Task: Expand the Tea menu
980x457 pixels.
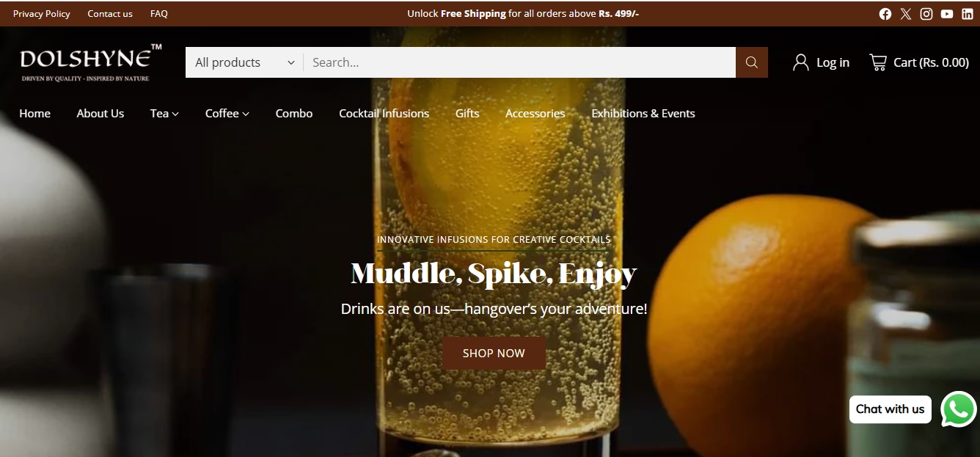Action: [164, 113]
